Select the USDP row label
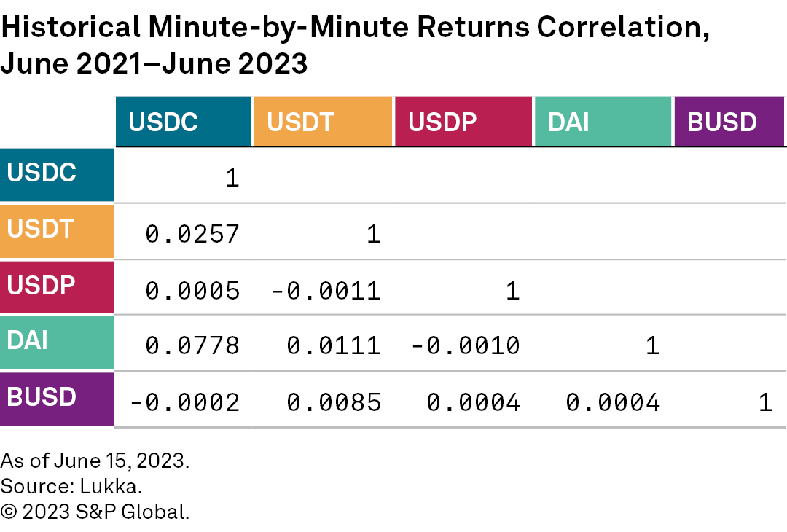The height and width of the screenshot is (532, 787). coord(57,287)
